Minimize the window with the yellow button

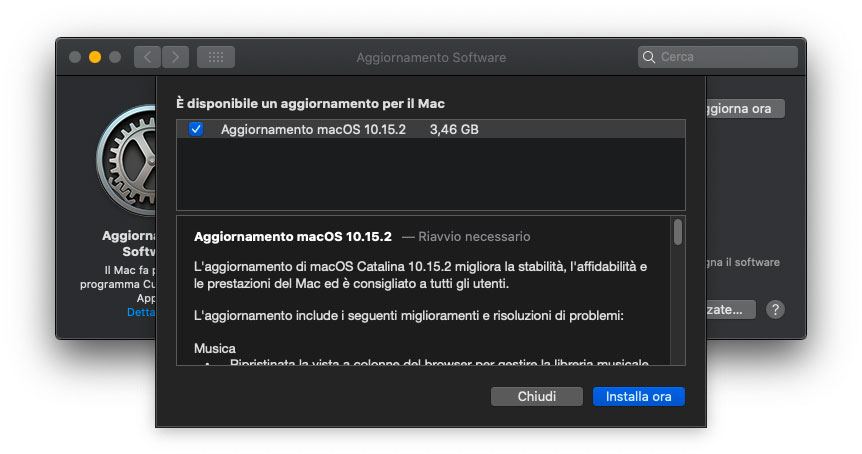point(95,57)
